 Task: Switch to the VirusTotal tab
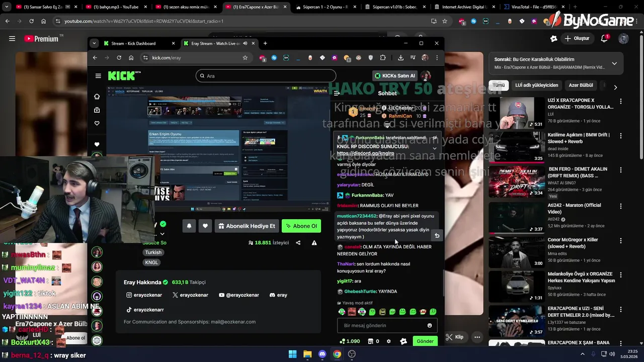533,7
